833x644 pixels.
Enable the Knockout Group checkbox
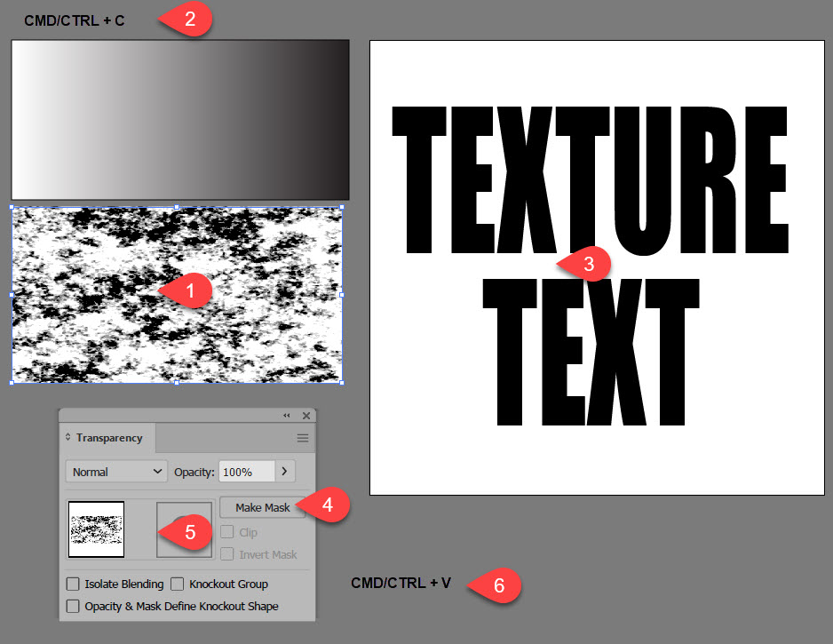(177, 584)
